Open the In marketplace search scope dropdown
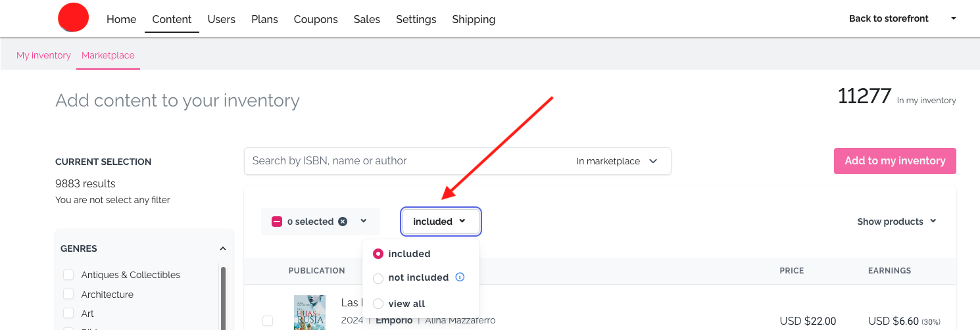980x330 pixels. (x=616, y=161)
